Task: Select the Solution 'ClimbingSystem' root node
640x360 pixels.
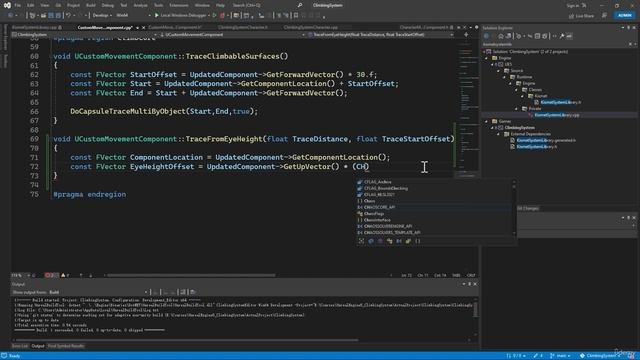Action: pyautogui.click(x=530, y=52)
